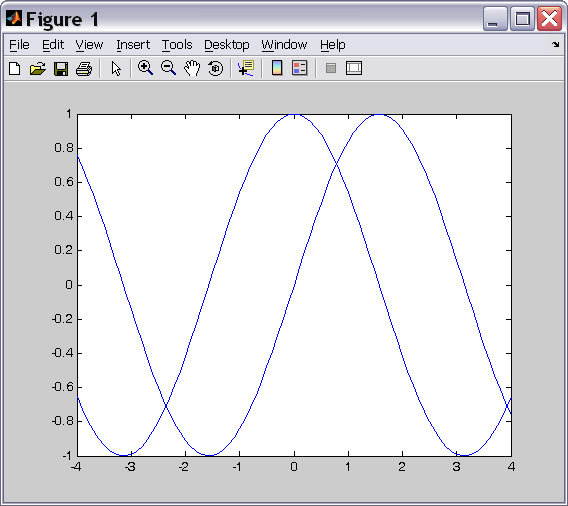Click the Figure 1 window title text
This screenshot has height=506, width=568.
62,19
